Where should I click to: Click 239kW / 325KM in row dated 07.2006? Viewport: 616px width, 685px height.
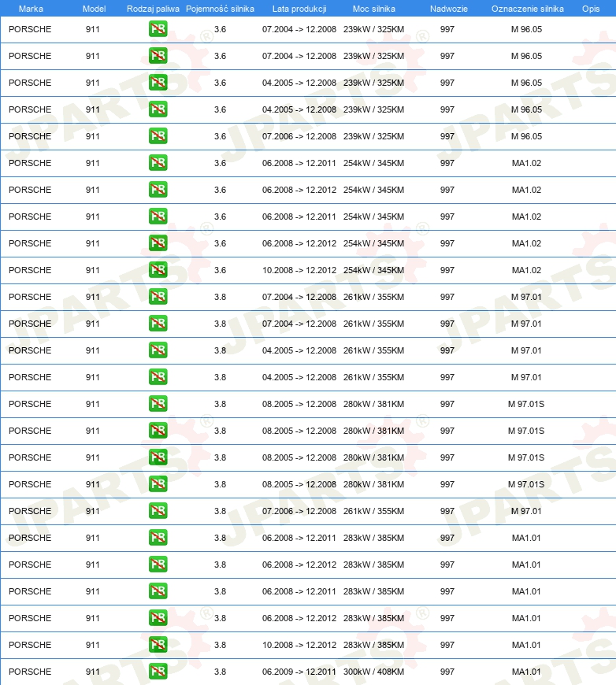click(373, 136)
